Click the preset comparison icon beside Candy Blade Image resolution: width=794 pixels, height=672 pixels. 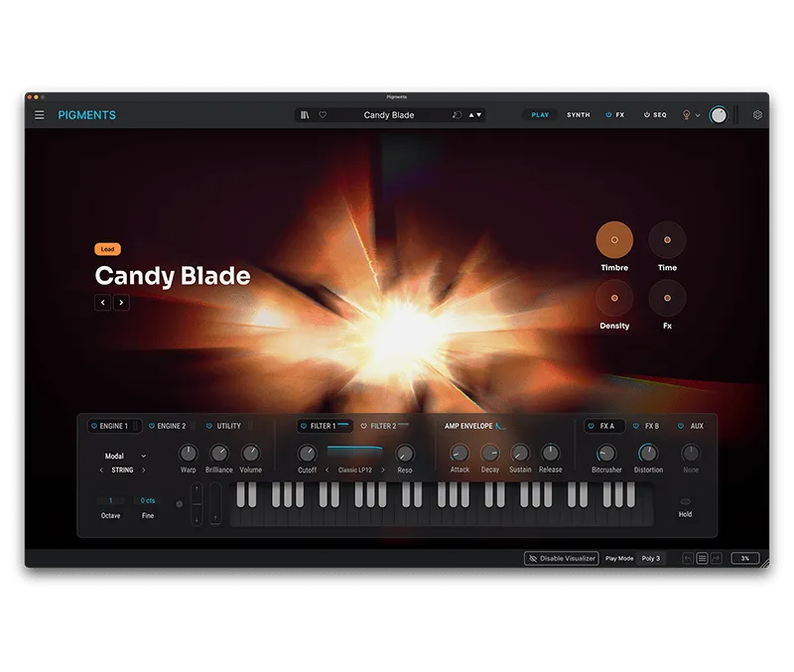coord(457,115)
